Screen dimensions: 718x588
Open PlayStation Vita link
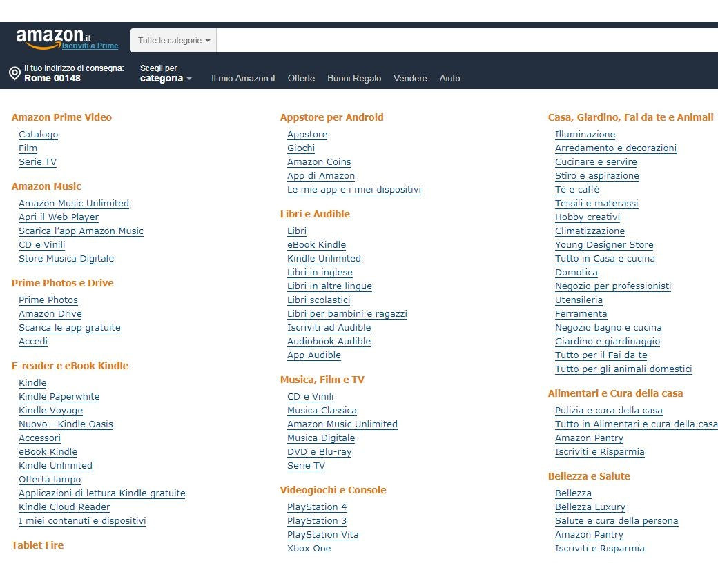point(323,535)
